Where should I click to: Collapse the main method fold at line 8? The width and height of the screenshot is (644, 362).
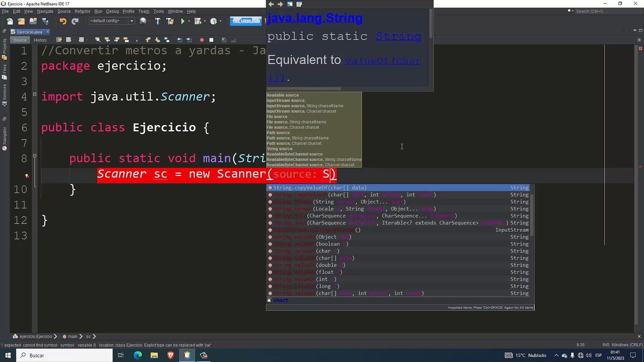pyautogui.click(x=35, y=156)
